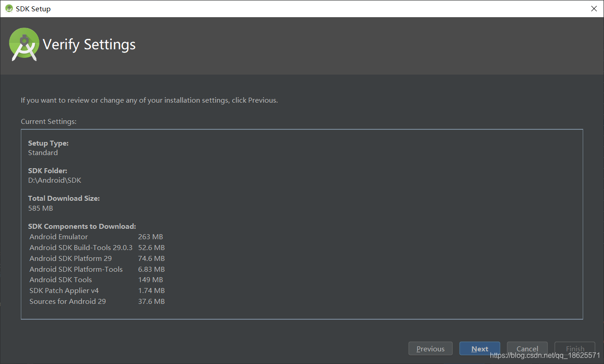Select Android SDK Platform-Tools entry
The width and height of the screenshot is (604, 364).
click(x=97, y=269)
